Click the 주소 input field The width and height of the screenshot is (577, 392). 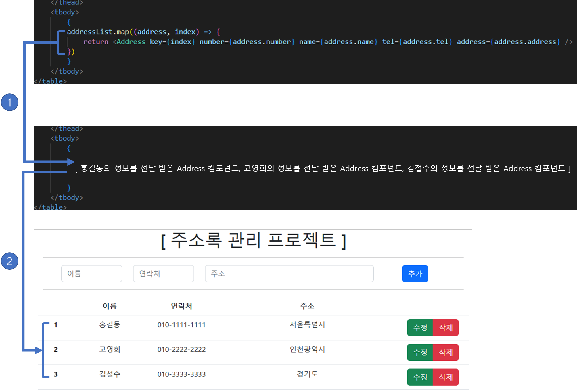(289, 274)
